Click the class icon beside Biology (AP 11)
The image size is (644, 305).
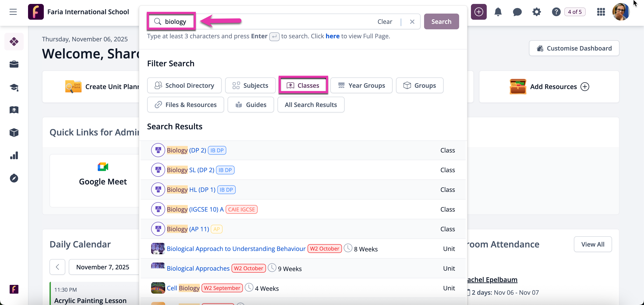click(x=158, y=229)
